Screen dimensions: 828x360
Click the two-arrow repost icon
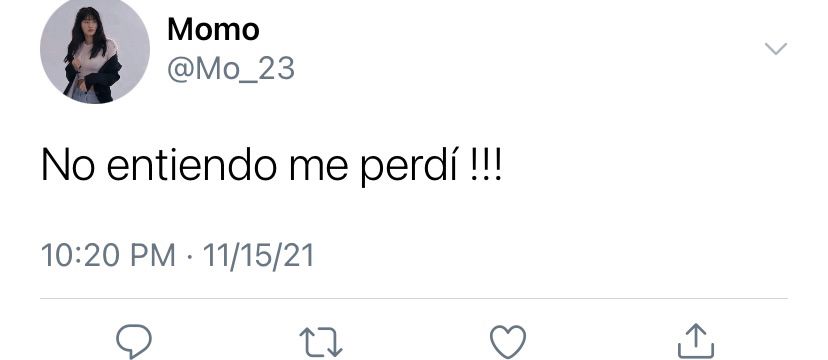click(x=321, y=342)
